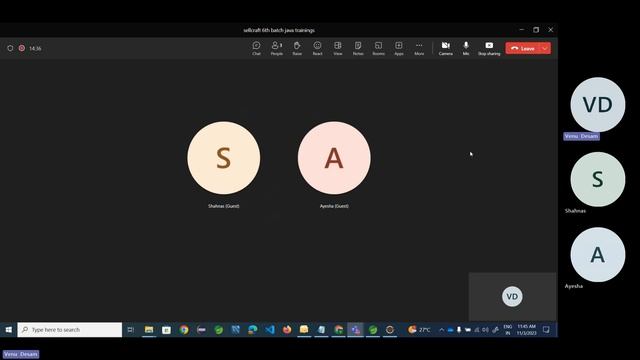Screen dimensions: 640x360
Task: Raise your hand in the meeting
Action: pyautogui.click(x=297, y=48)
